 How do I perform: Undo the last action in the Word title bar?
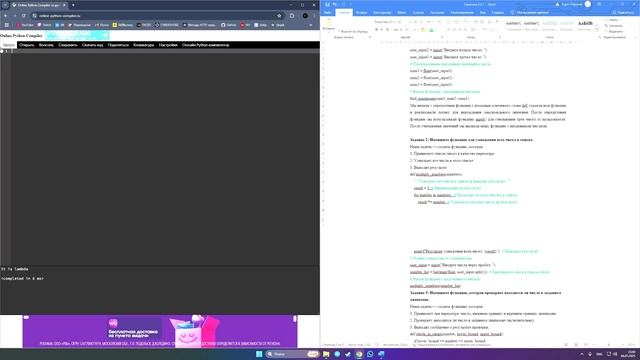click(x=335, y=4)
